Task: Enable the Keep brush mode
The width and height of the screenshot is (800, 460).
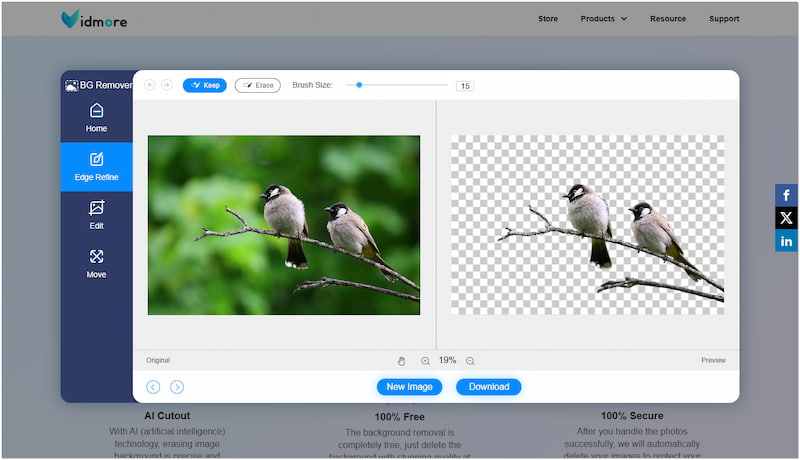Action: point(205,85)
